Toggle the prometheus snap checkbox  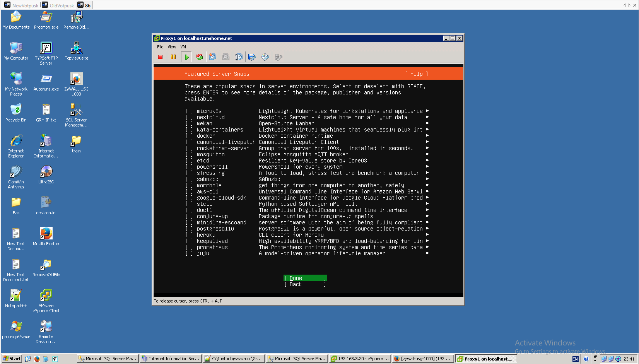click(x=189, y=247)
